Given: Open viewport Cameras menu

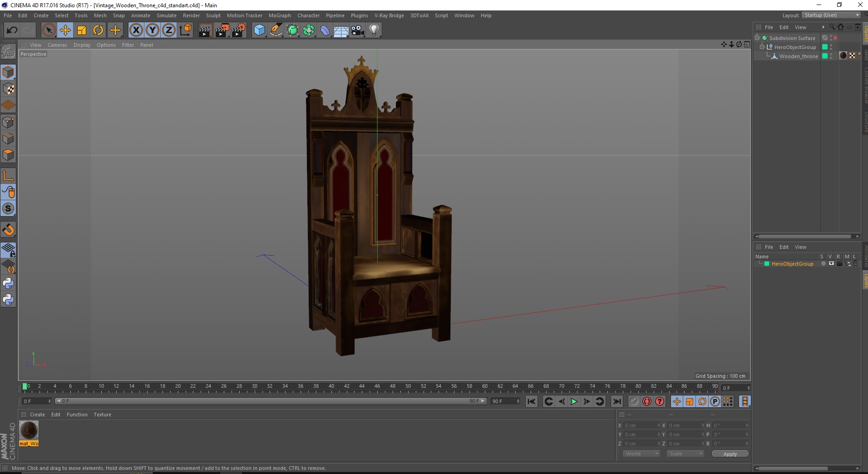Looking at the screenshot, I should pos(57,45).
